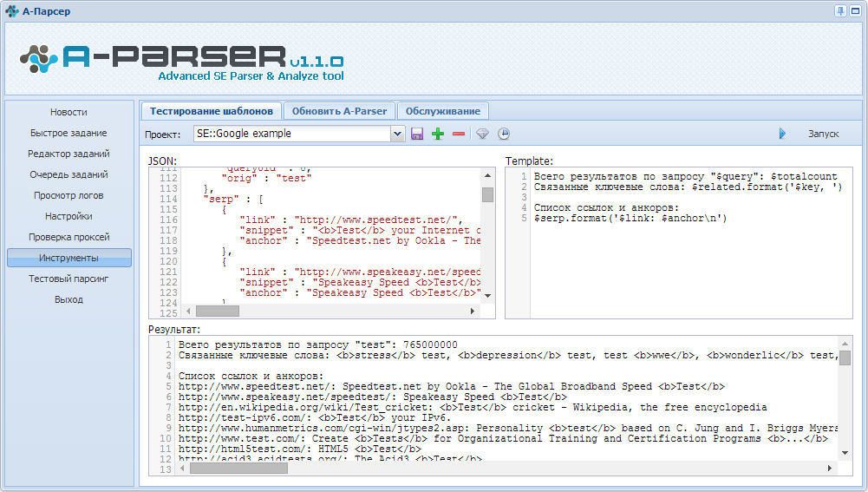
Task: Click the clock icon in the project toolbar
Action: pyautogui.click(x=503, y=134)
